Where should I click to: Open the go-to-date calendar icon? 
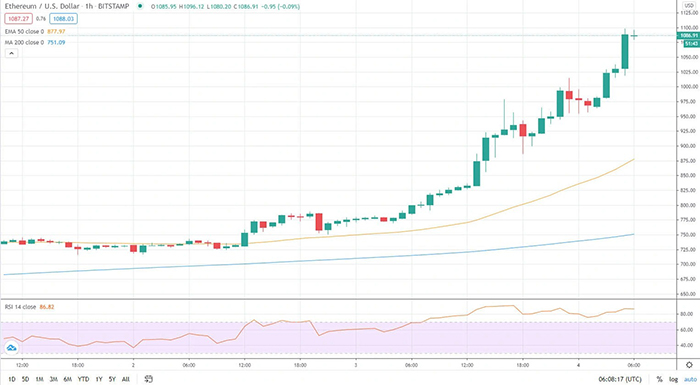[x=149, y=379]
